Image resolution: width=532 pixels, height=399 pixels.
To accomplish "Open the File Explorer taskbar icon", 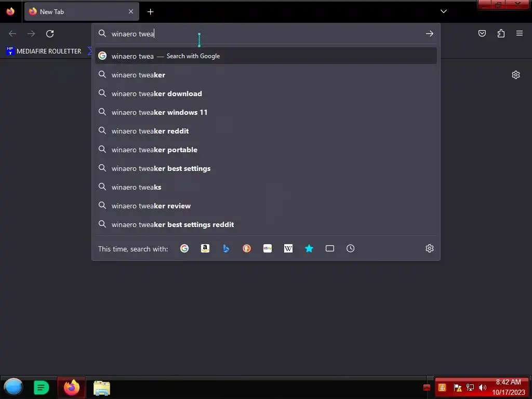I will click(x=102, y=388).
